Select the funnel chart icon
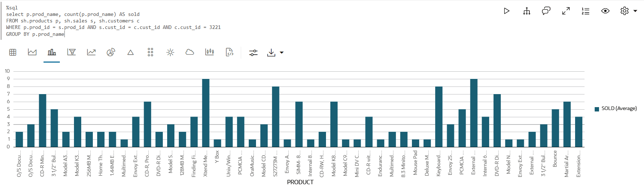Image resolution: width=644 pixels, height=190 pixels. tap(71, 52)
